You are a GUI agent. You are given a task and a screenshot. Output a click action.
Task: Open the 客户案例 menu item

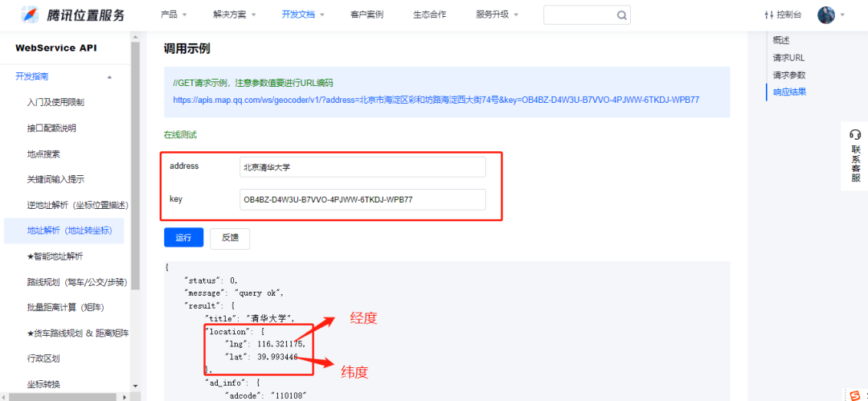click(x=366, y=14)
